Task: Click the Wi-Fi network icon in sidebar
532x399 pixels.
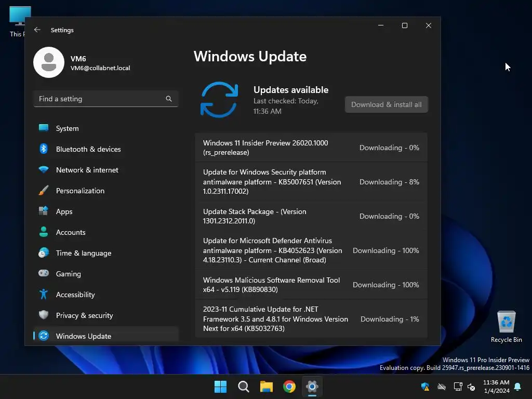Action: coord(44,170)
